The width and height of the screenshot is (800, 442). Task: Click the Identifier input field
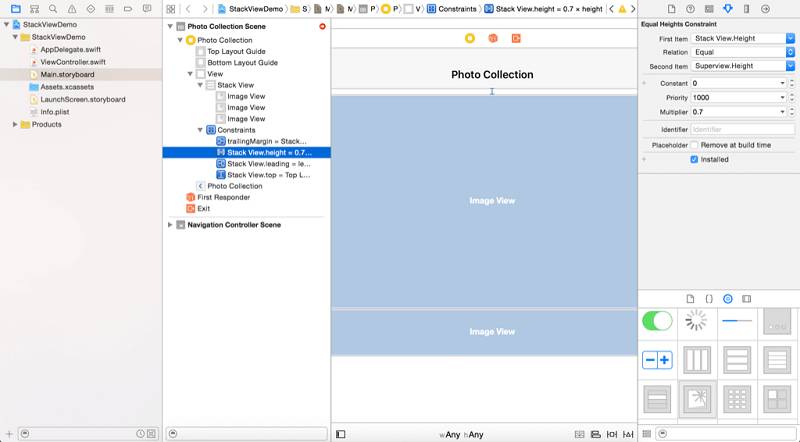(x=742, y=130)
